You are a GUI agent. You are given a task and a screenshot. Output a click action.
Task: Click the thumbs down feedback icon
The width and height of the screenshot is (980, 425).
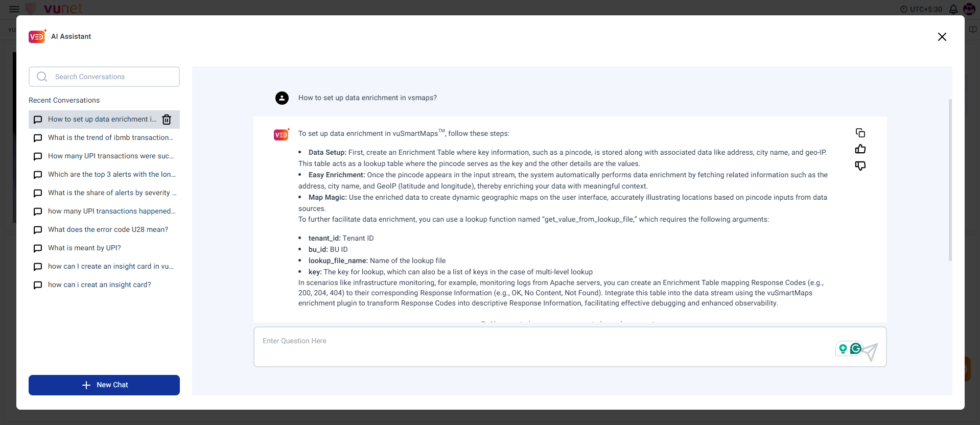(860, 166)
